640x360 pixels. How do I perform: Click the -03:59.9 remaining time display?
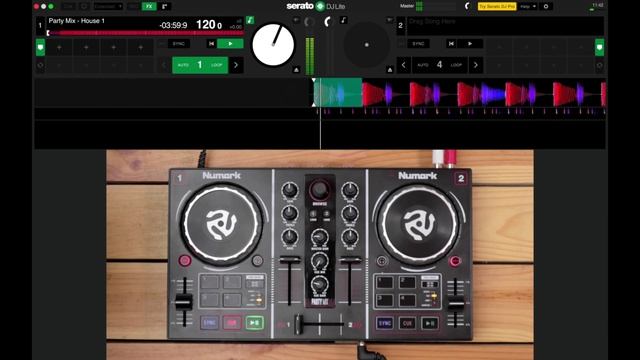[x=173, y=25]
